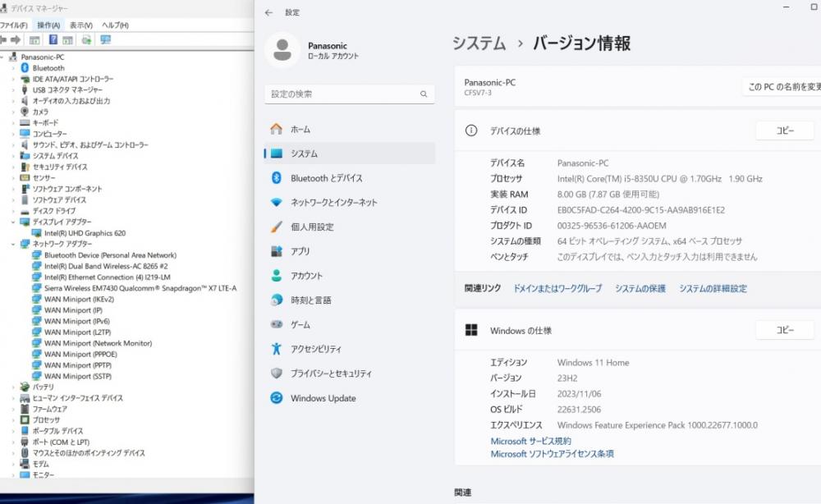This screenshot has width=821, height=504.
Task: Click the ソフトウェア コンポーネント icon
Action: [x=25, y=189]
